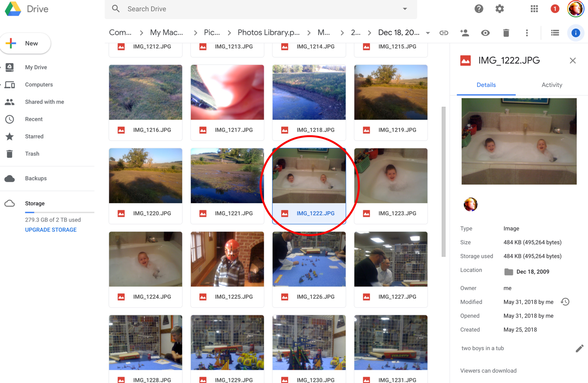588x383 pixels.
Task: Expand the My Drive tree arrow
Action: [x=1, y=67]
